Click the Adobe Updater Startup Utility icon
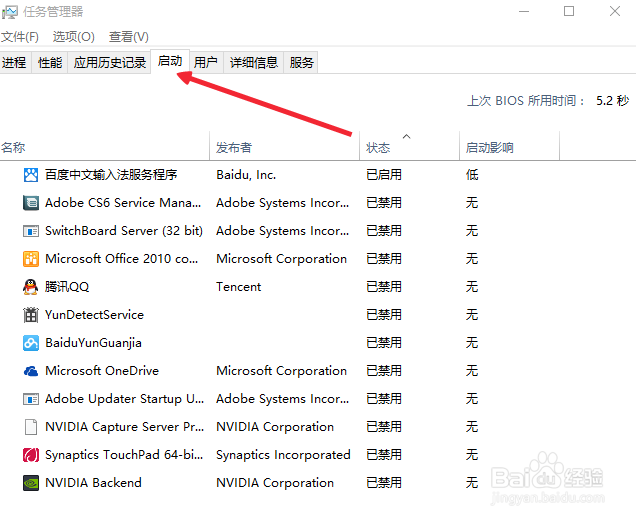 31,399
